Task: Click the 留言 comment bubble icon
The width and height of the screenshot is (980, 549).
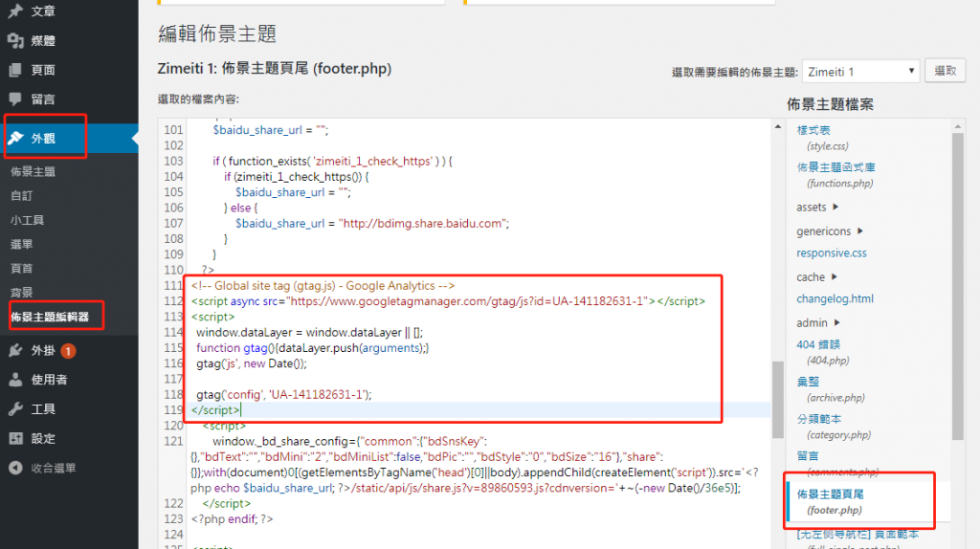Action: pos(15,99)
